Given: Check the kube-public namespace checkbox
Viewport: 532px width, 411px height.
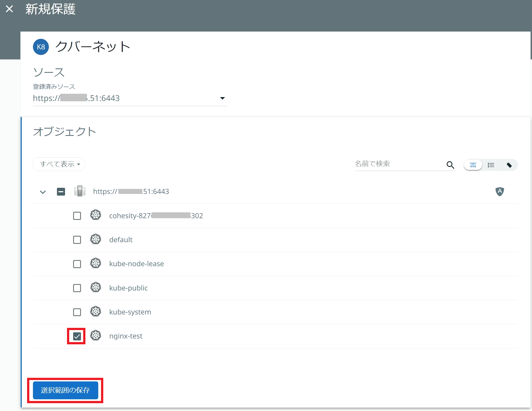Looking at the screenshot, I should tap(77, 288).
